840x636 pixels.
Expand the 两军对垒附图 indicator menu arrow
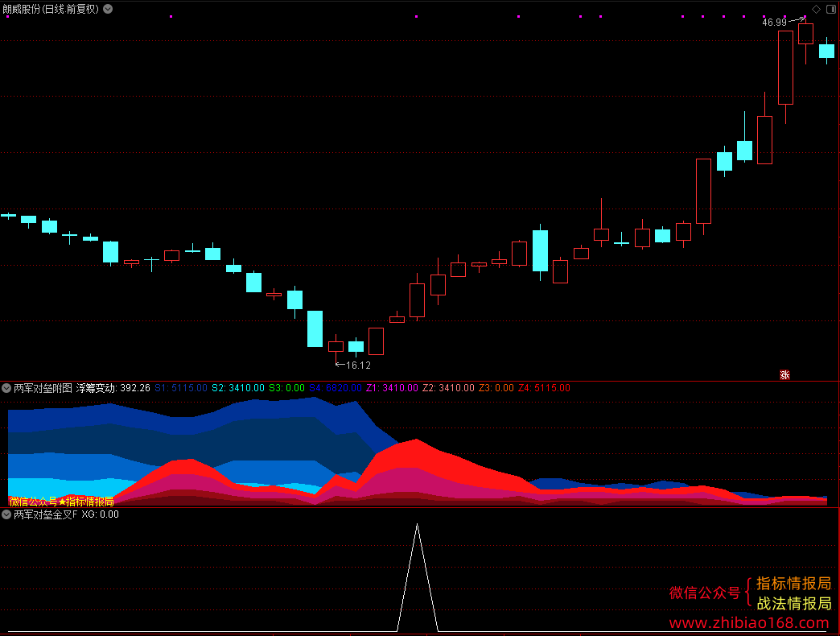coord(6,388)
